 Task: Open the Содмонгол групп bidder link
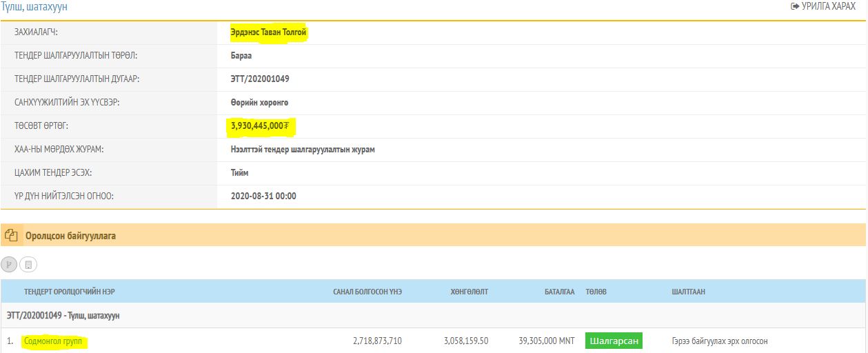[52, 341]
